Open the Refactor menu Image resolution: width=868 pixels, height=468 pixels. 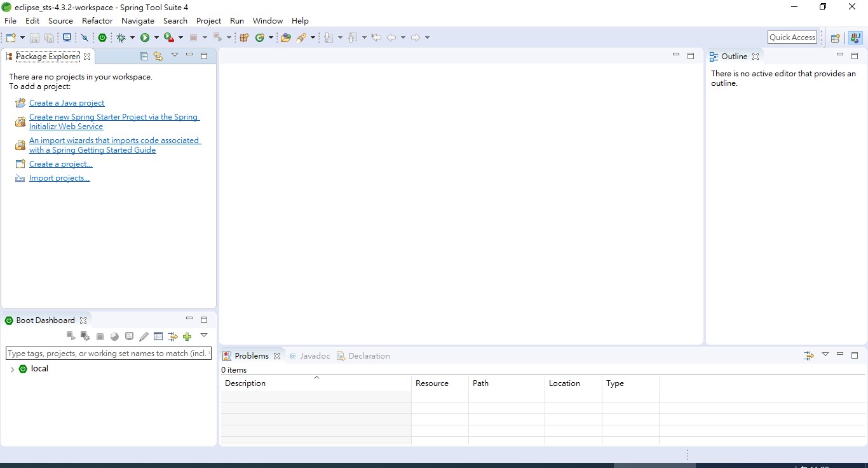pos(97,21)
